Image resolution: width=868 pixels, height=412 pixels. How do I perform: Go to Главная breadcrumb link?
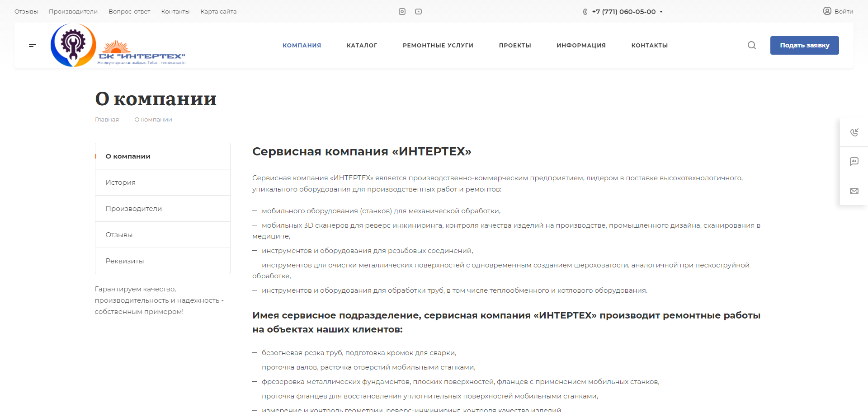pos(107,120)
